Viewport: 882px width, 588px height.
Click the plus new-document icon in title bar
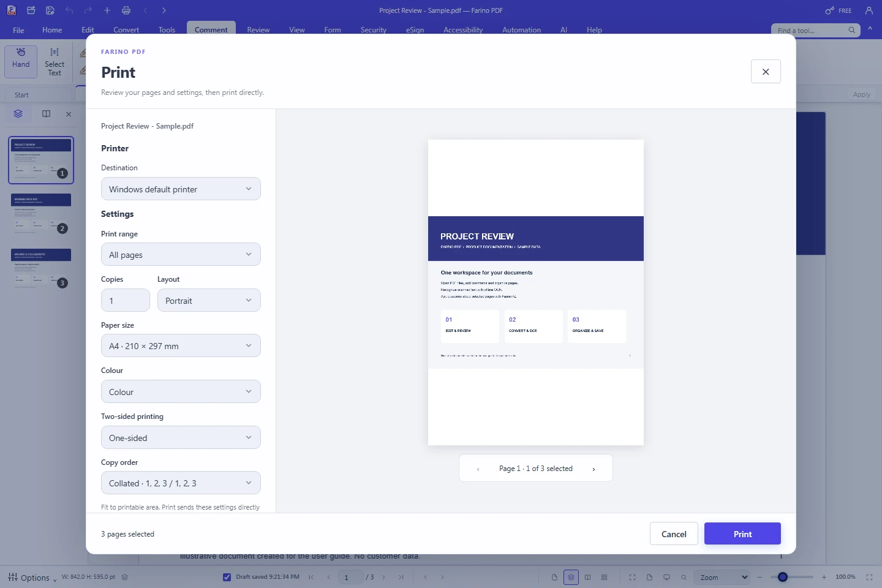107,10
